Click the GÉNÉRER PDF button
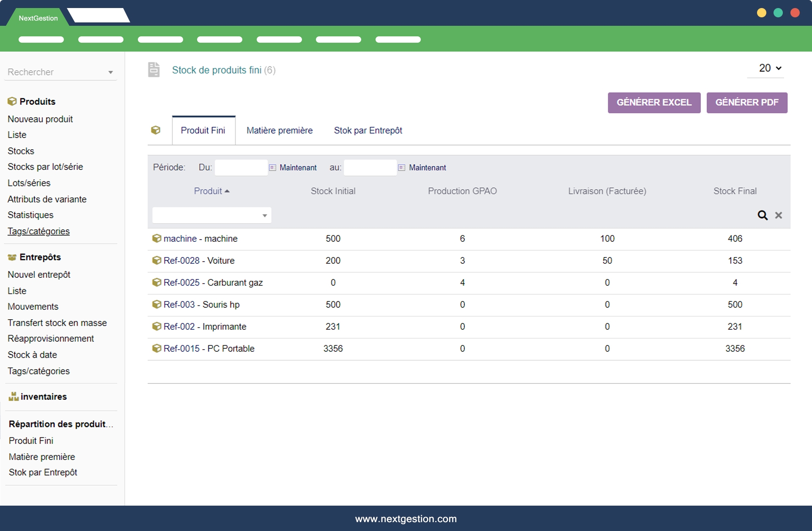Screen dimensions: 812x531 click(746, 103)
